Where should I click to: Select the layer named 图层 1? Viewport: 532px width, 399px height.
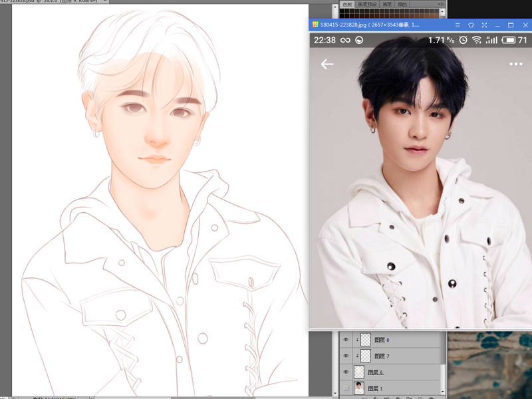[375, 388]
